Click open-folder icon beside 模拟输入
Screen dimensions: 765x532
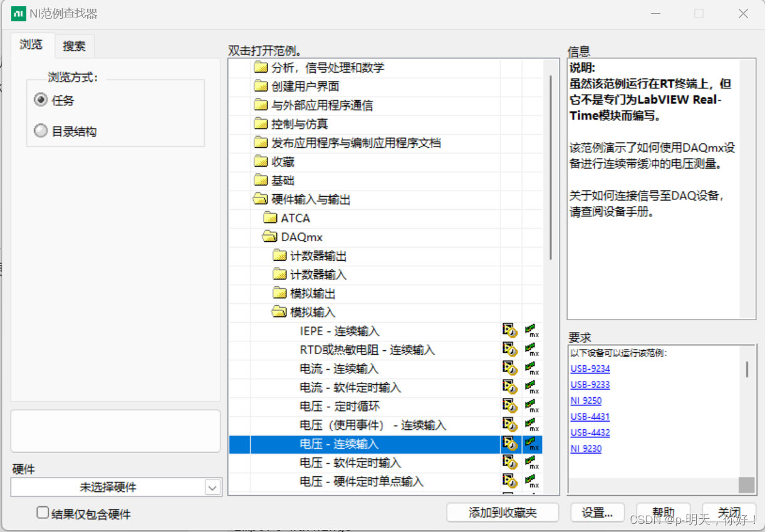pyautogui.click(x=279, y=312)
